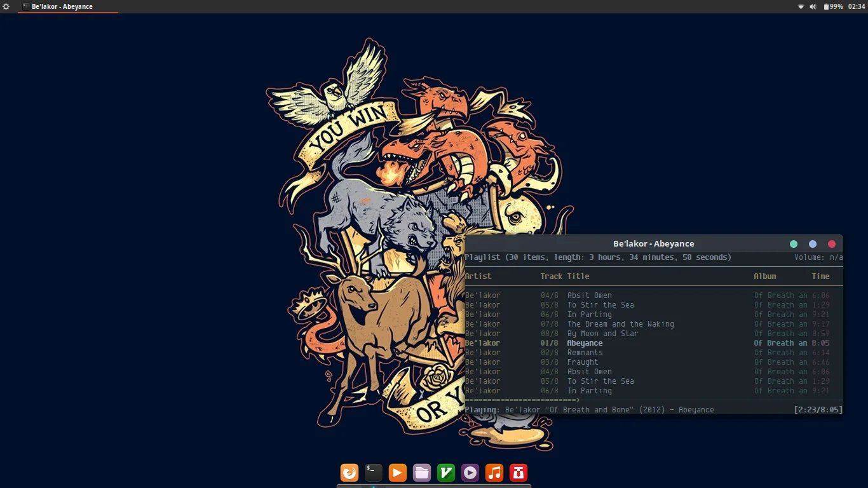Click track number 08/8
This screenshot has width=868, height=488.
pos(550,334)
